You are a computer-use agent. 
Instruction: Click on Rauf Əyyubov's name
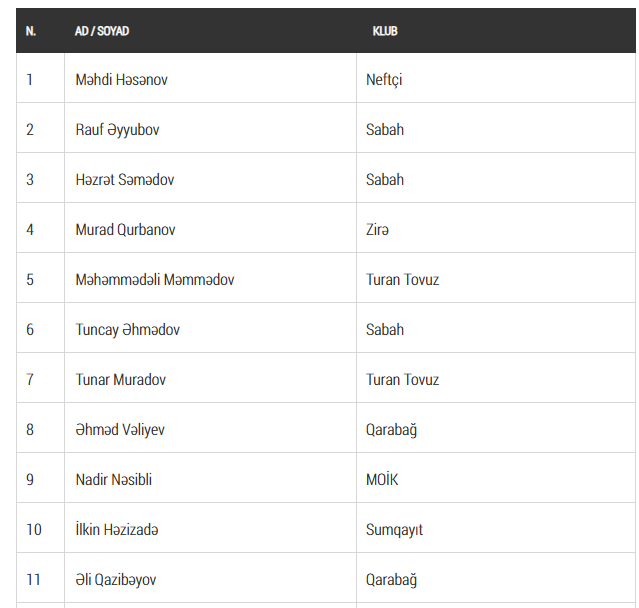point(118,129)
